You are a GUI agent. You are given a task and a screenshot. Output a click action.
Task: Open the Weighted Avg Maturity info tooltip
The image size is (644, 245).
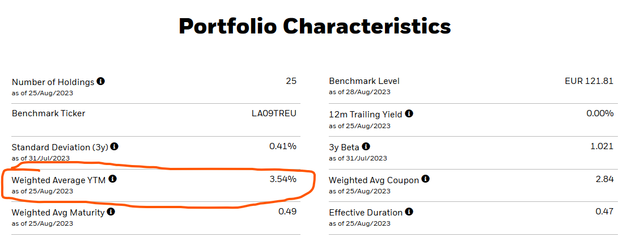coord(111,212)
